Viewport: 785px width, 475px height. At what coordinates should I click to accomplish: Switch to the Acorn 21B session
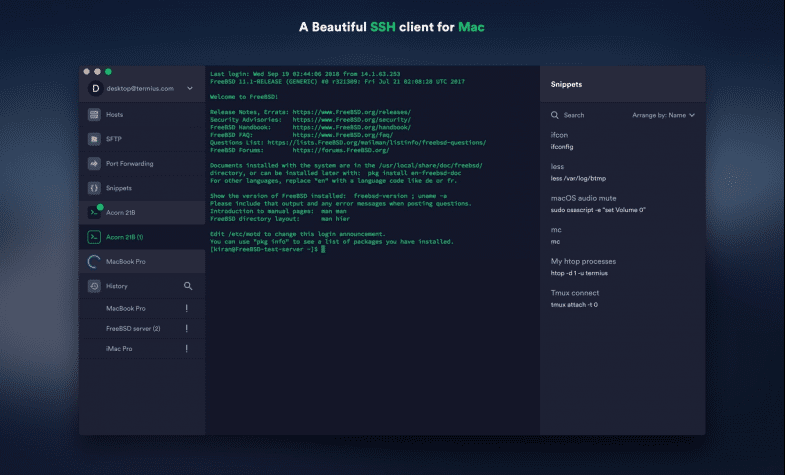coord(142,213)
